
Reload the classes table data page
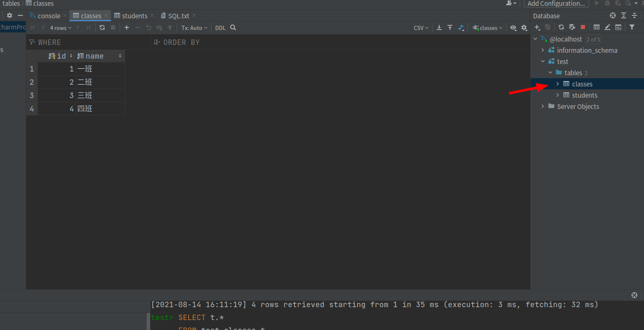[102, 28]
